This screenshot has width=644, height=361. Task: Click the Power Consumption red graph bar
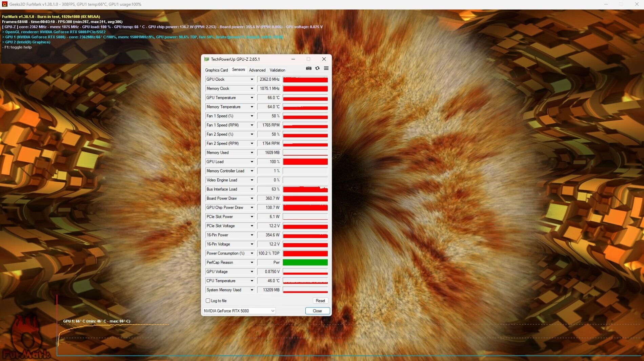[305, 253]
